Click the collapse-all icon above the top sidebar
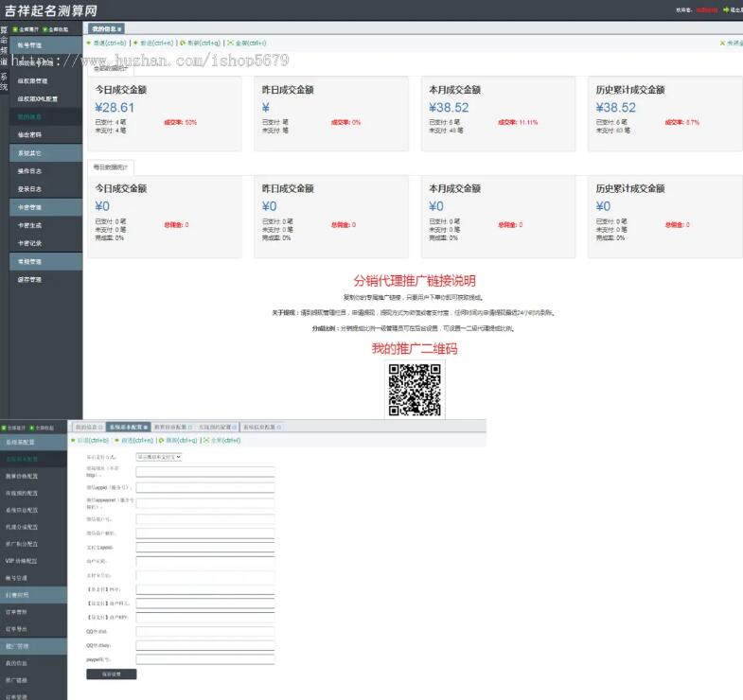The height and width of the screenshot is (700, 743). 43,30
